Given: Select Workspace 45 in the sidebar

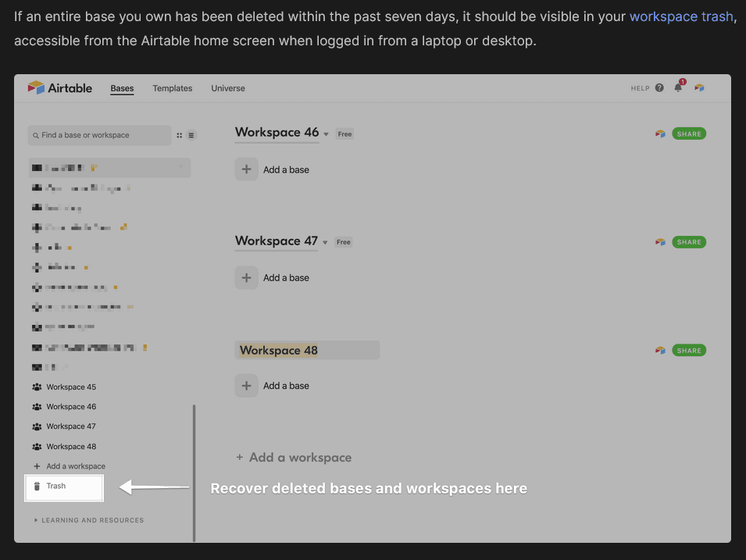Looking at the screenshot, I should point(70,387).
